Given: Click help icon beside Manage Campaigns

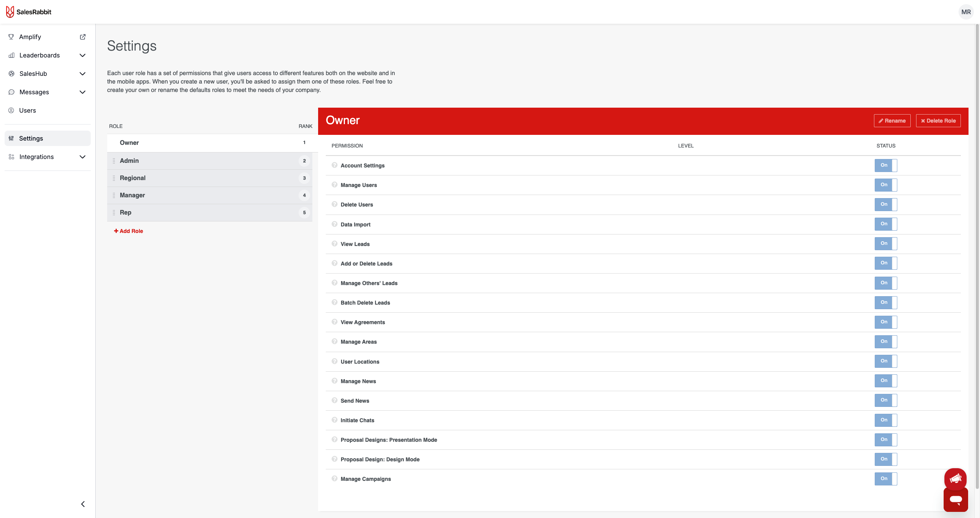Looking at the screenshot, I should coord(335,479).
